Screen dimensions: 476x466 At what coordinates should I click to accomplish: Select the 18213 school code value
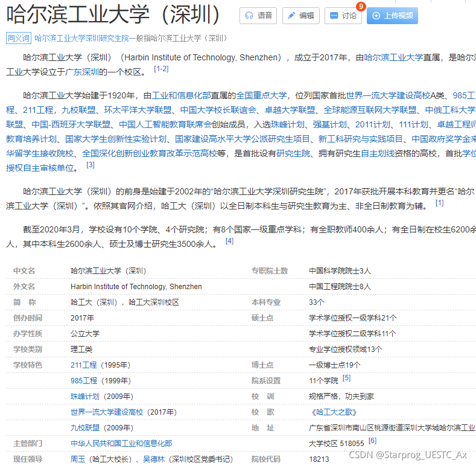pos(319,459)
